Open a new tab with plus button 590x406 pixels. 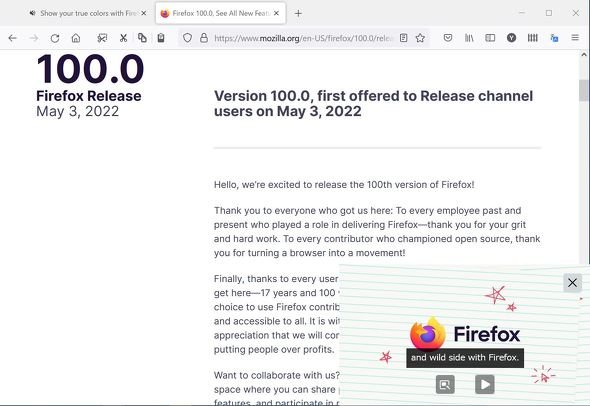tap(298, 14)
